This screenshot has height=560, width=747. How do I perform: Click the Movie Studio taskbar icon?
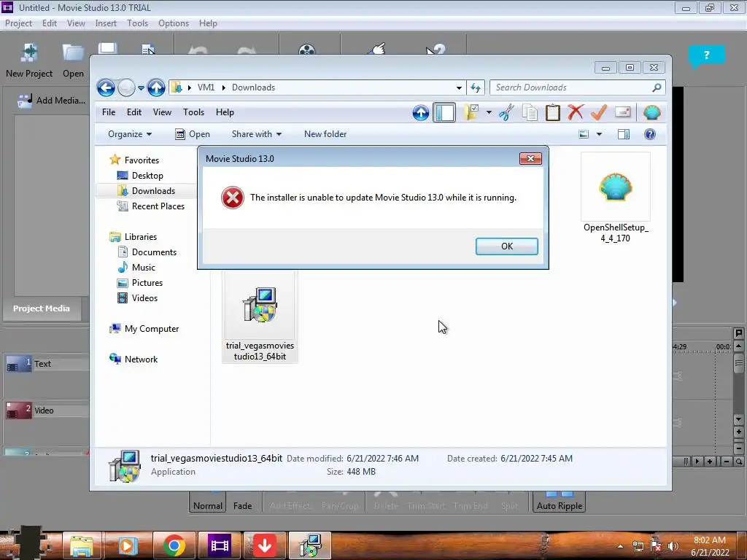coord(219,545)
